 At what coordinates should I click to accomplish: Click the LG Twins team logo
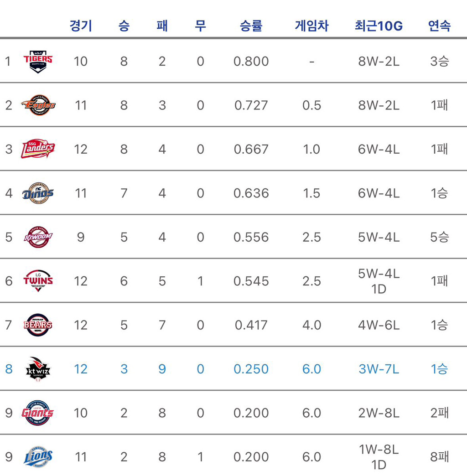(x=38, y=281)
